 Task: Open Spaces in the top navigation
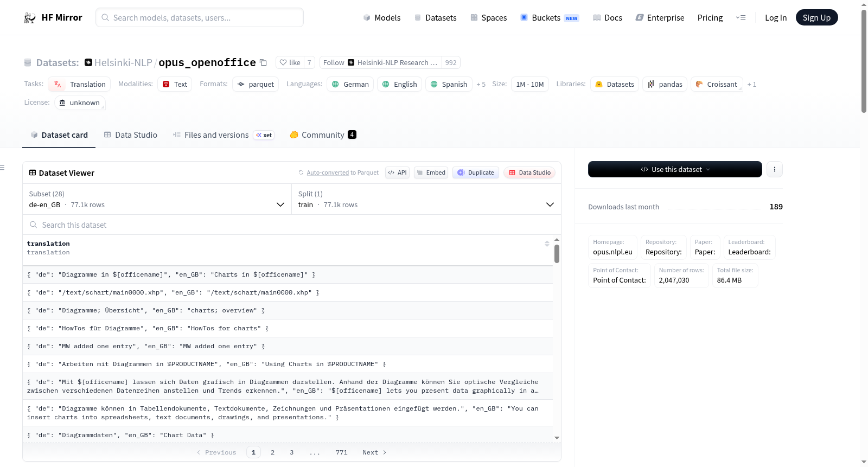click(488, 17)
